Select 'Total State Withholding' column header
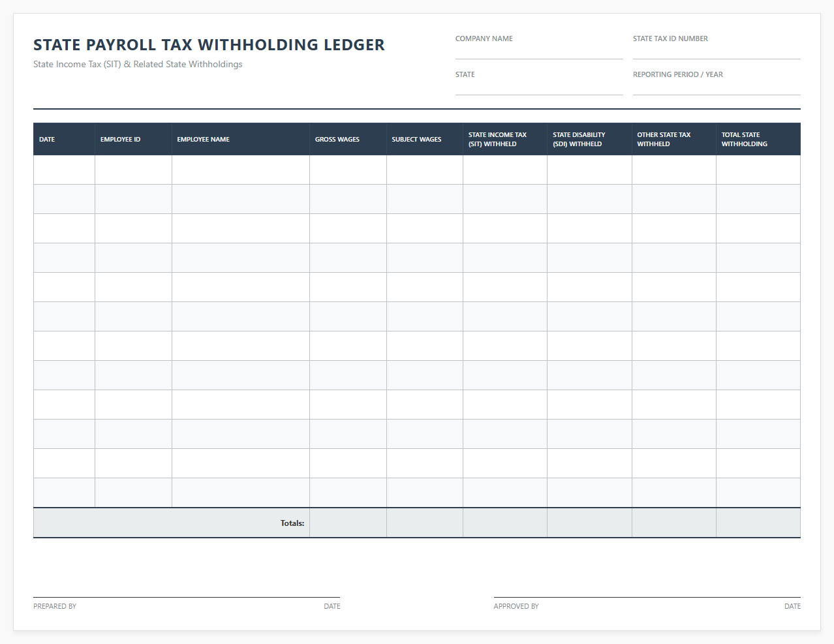834x644 pixels. coord(758,139)
